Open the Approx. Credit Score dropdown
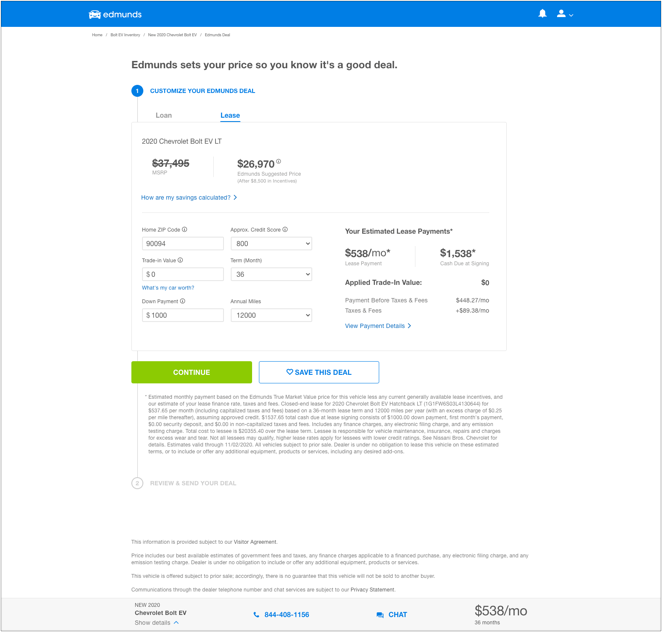 point(271,244)
